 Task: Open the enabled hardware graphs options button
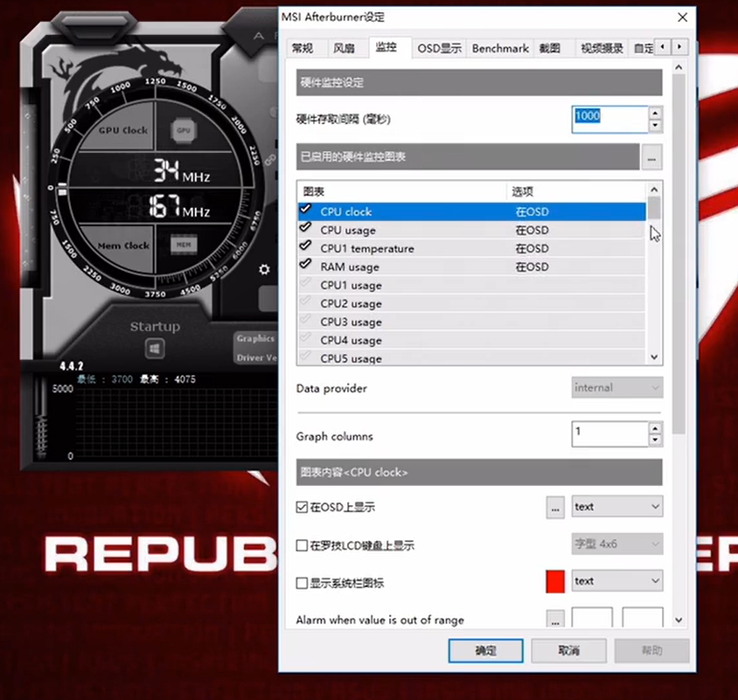(x=651, y=156)
